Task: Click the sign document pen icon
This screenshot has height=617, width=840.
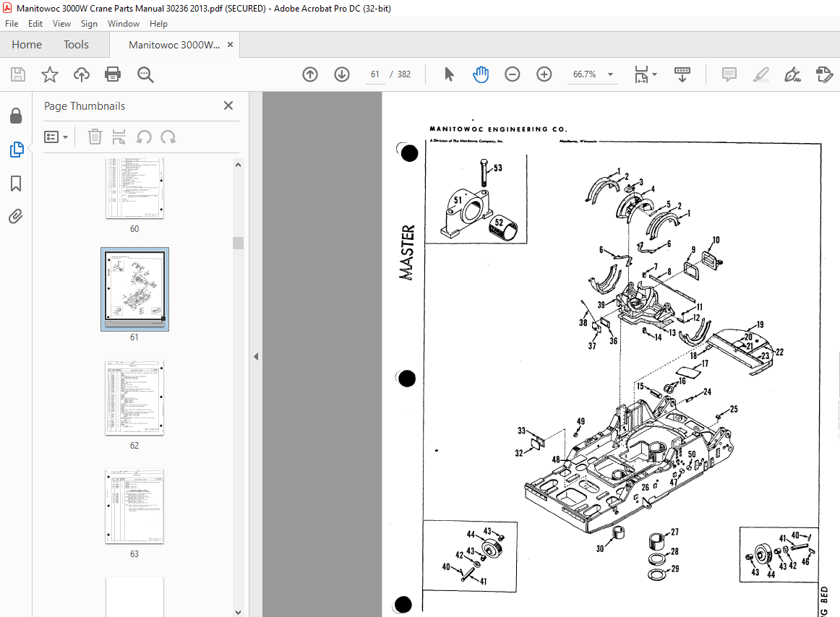Action: (x=792, y=74)
